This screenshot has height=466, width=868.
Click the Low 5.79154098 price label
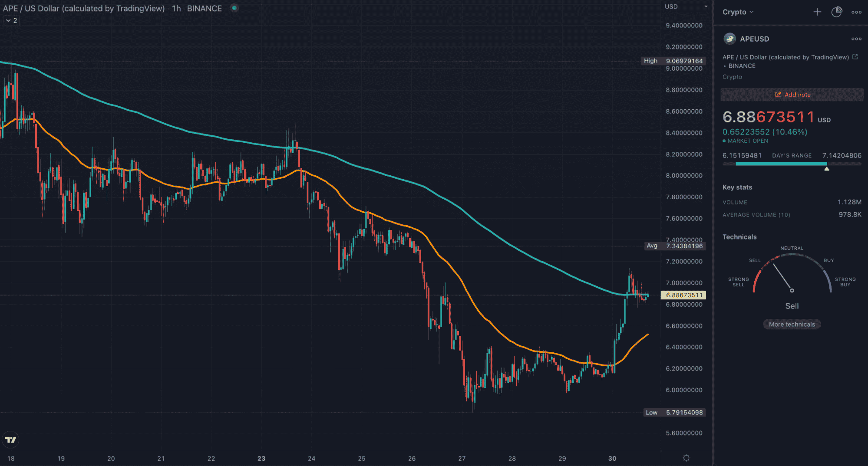tap(674, 413)
